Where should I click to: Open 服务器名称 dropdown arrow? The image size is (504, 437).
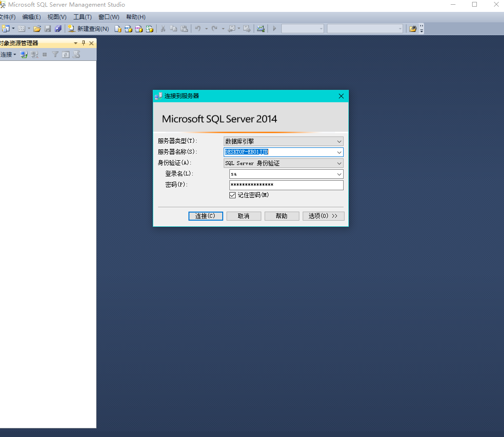click(339, 152)
